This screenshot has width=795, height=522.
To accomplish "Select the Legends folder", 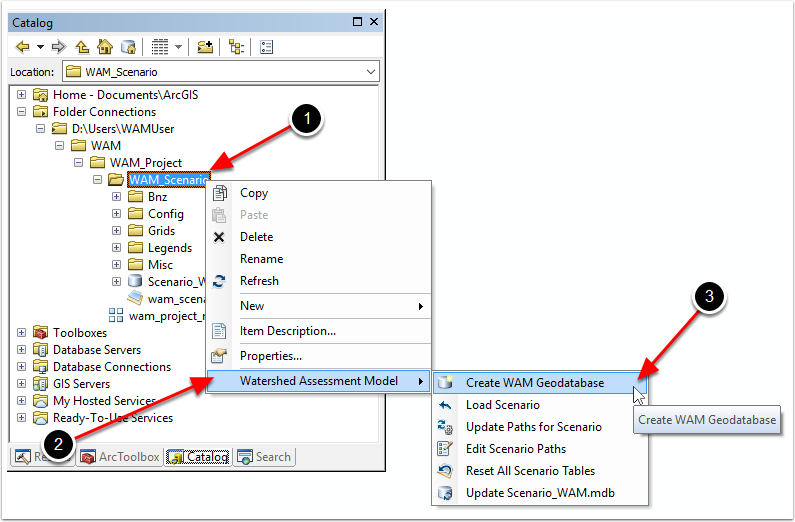I will (170, 248).
